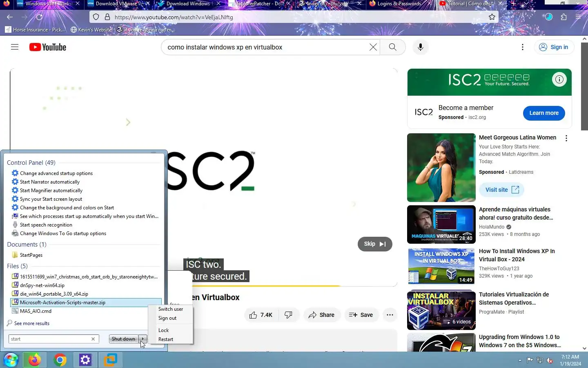Open the network tray icon
Screen dimensions: 588x368
539,360
